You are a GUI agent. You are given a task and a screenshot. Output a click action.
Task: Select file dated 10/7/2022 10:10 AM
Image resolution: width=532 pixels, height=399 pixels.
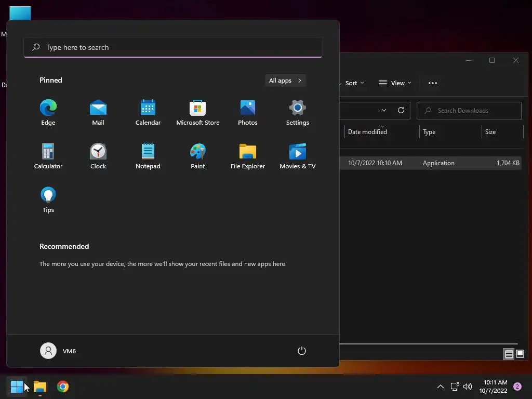tap(375, 163)
